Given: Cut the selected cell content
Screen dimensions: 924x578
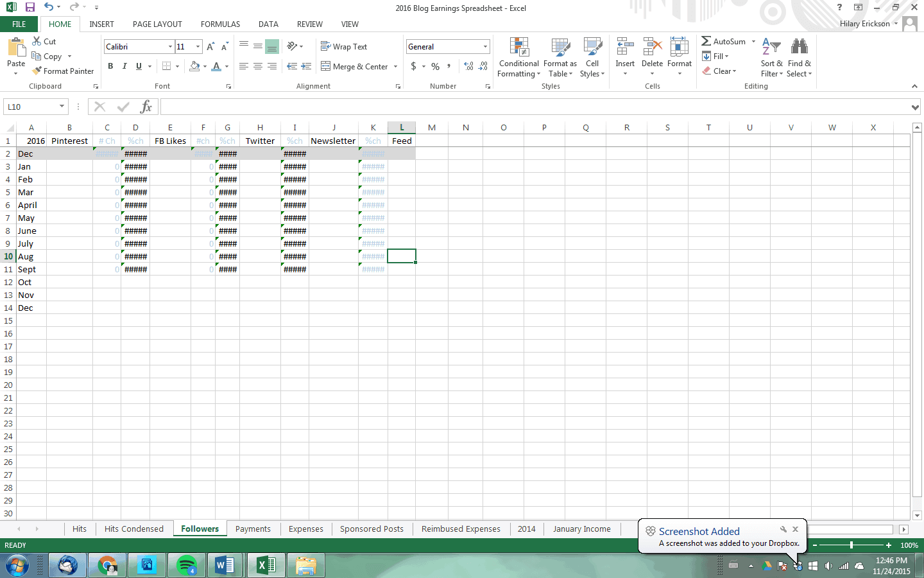Looking at the screenshot, I should point(44,41).
